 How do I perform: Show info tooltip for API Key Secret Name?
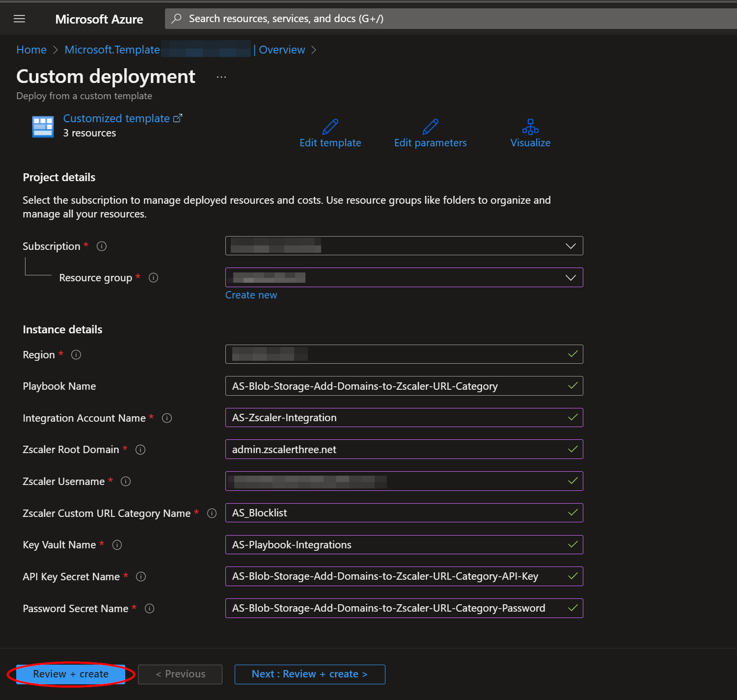[x=141, y=577]
